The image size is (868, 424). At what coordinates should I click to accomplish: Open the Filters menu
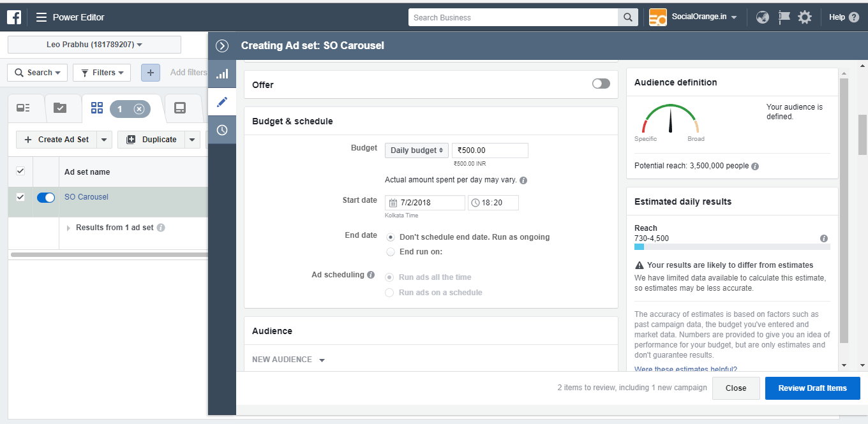click(x=101, y=72)
